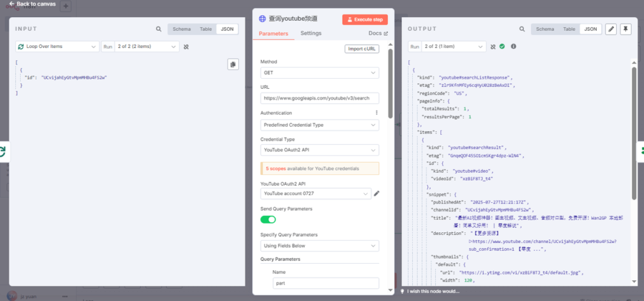Expand the Credential Type dropdown
The image size is (644, 301).
click(x=319, y=150)
